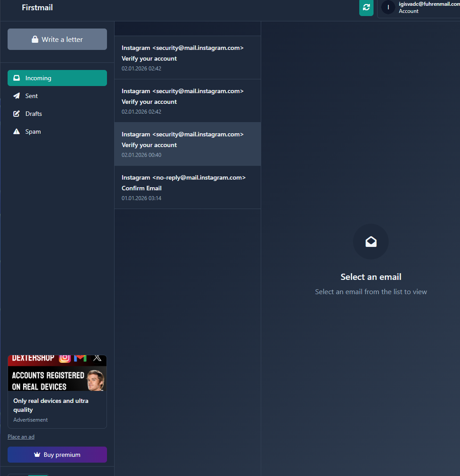The width and height of the screenshot is (460, 476).
Task: Open the Verify your account email dated 00:40
Action: (188, 144)
